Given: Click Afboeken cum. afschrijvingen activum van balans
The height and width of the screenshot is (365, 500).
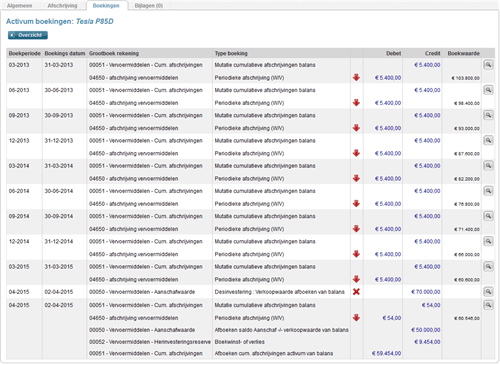Looking at the screenshot, I should (x=274, y=353).
